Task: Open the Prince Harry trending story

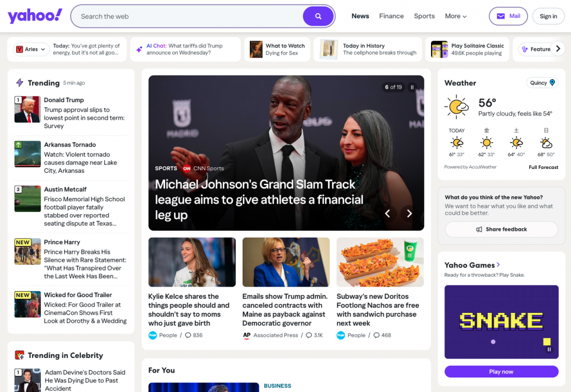Action: click(x=71, y=259)
